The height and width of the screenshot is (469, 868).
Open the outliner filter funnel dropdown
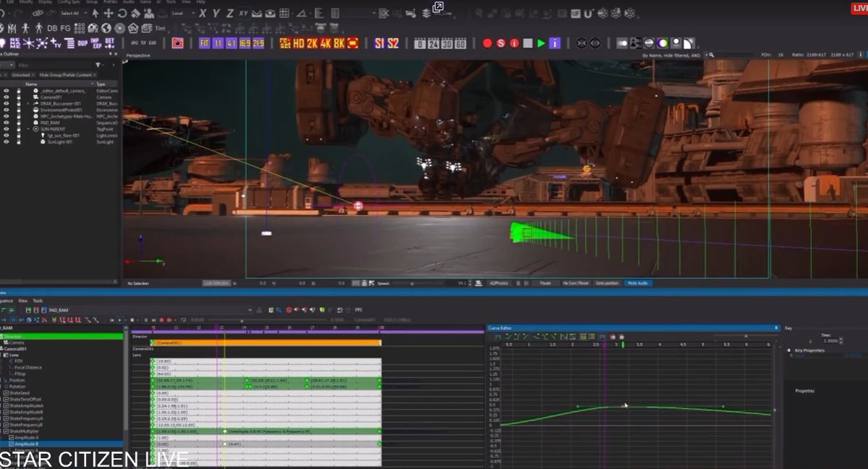coord(98,65)
